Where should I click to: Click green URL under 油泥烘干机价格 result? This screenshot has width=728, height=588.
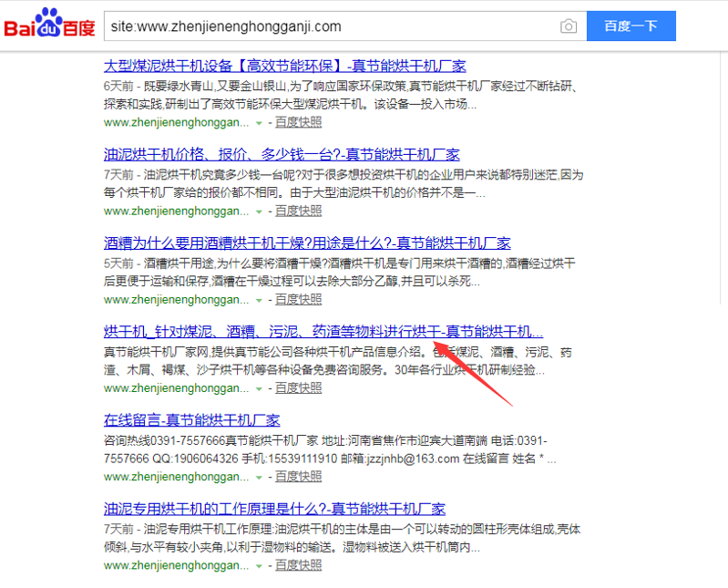click(x=177, y=211)
